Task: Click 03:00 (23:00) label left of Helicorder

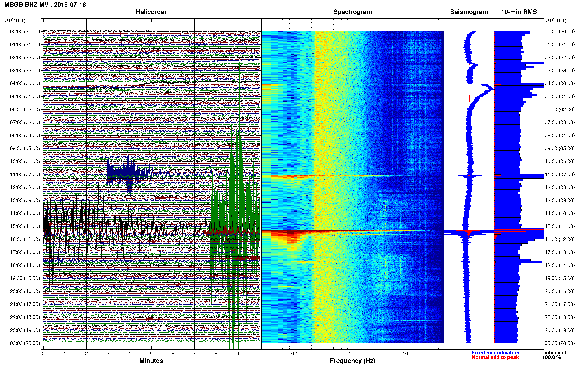Action: click(25, 71)
